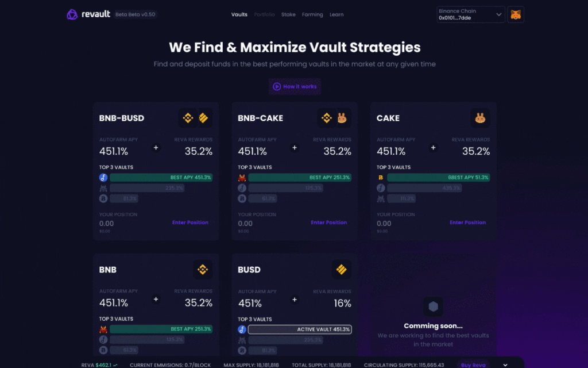Screen dimensions: 588x368
Task: Click the Buy Reva button
Action: click(473, 365)
